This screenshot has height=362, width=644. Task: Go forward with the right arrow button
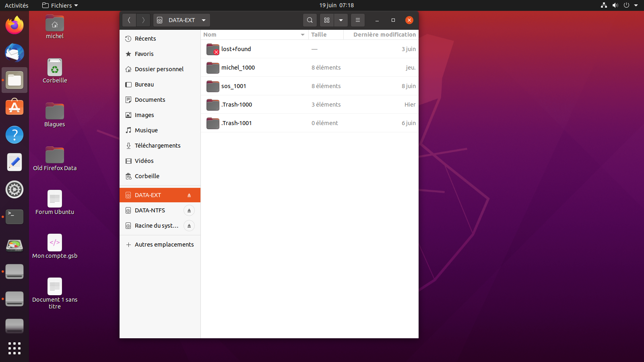pos(143,20)
